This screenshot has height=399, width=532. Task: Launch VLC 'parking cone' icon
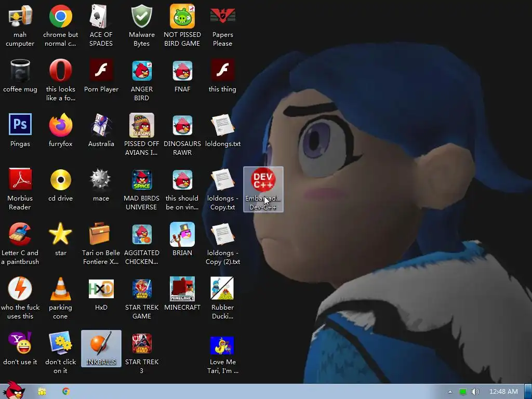60,299
